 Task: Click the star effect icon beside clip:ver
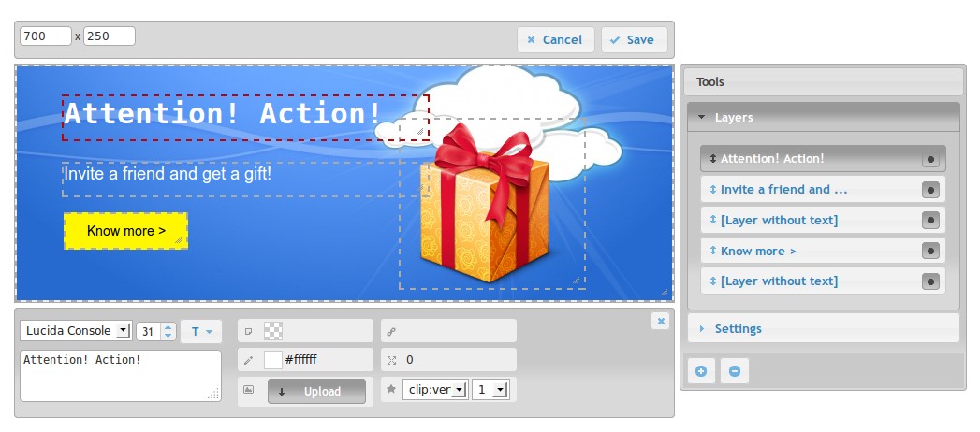click(x=390, y=389)
